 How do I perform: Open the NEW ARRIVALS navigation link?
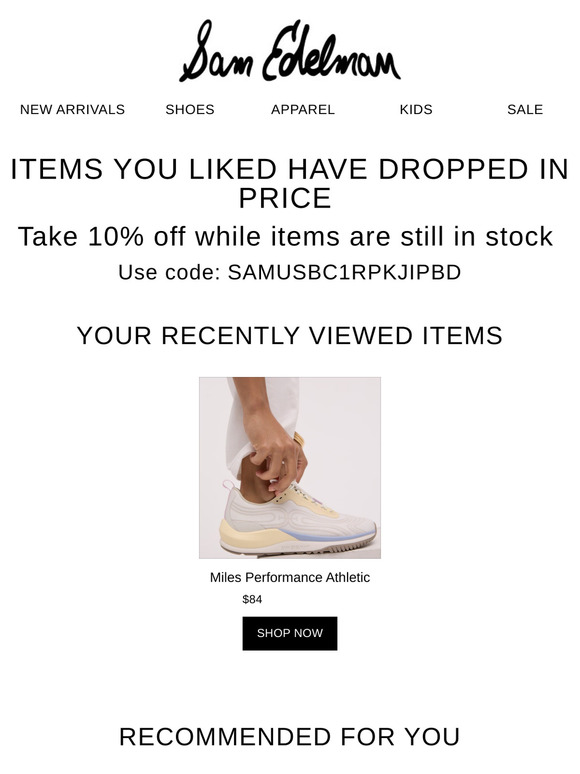[72, 110]
